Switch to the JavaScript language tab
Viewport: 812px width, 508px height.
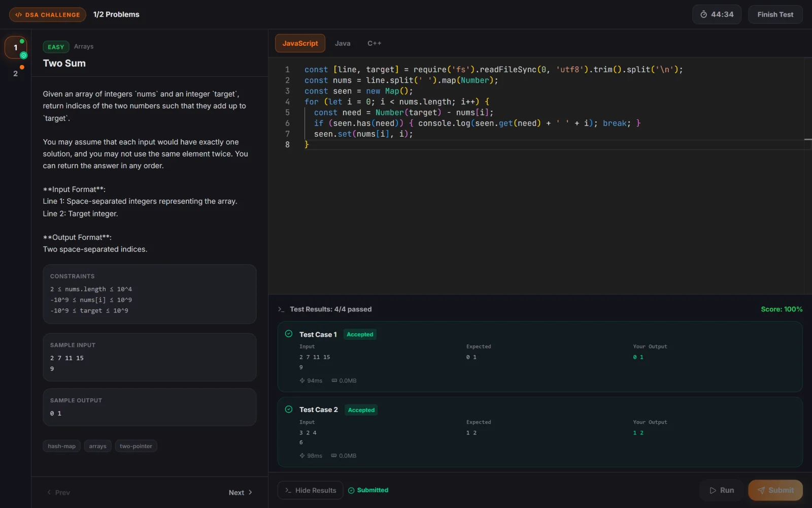pyautogui.click(x=300, y=43)
